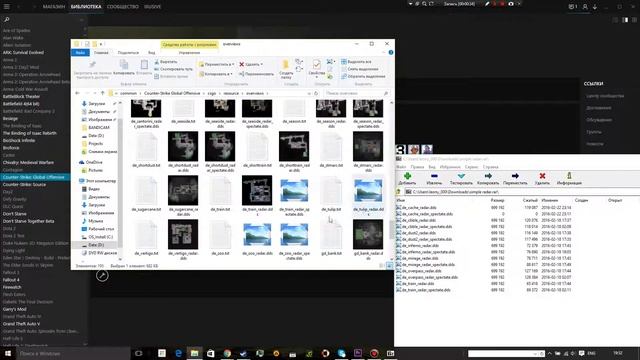
Task: Open Explorer help question mark icon
Action: 391,53
